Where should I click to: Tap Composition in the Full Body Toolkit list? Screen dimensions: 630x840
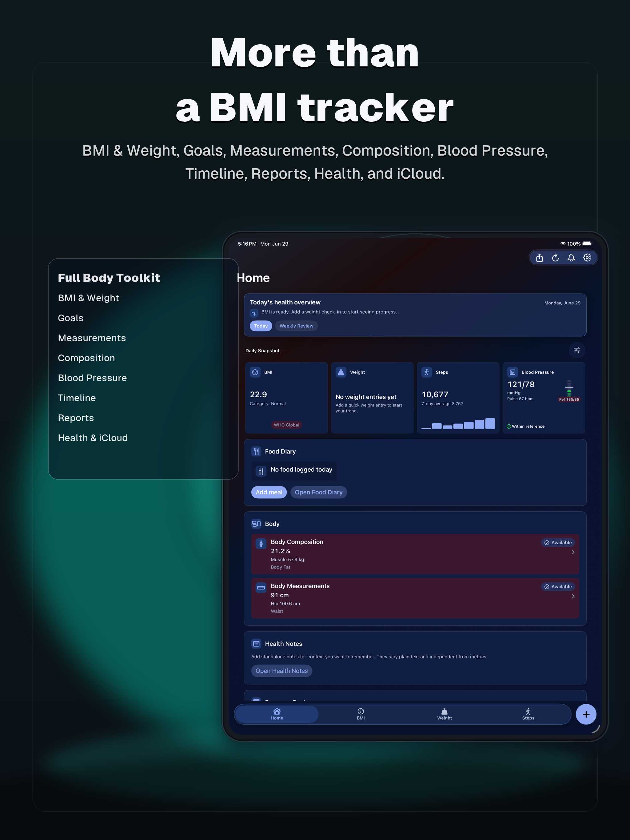pos(86,358)
